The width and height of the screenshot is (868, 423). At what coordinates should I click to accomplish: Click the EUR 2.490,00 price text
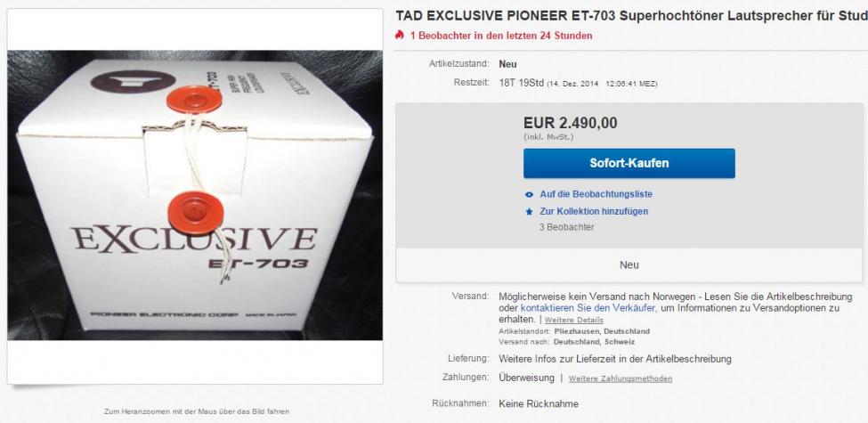click(570, 123)
